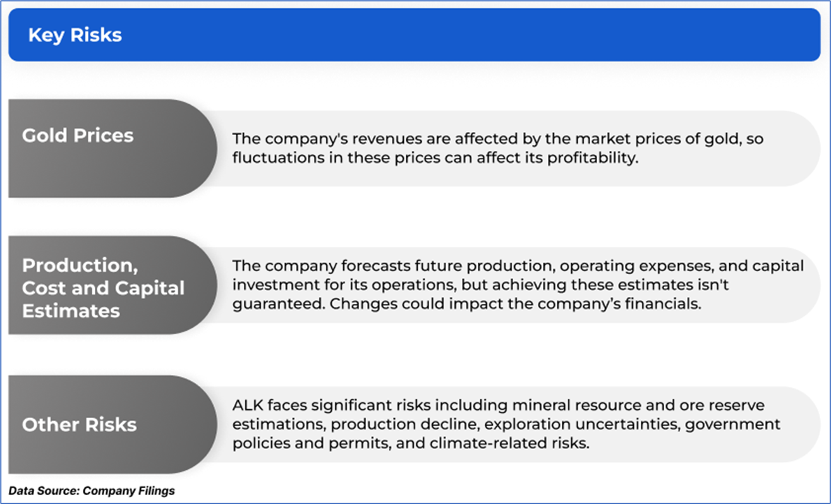Click the "Key Risks" title text
This screenshot has width=831, height=504.
pos(75,35)
